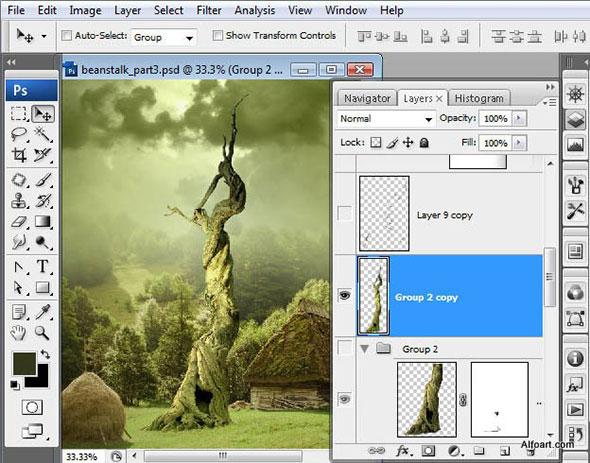Viewport: 590px width, 463px height.
Task: Click the foreground color swatch
Action: click(x=24, y=364)
